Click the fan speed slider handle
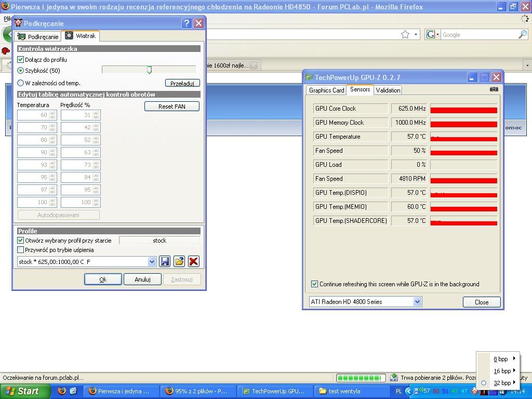 click(x=149, y=70)
